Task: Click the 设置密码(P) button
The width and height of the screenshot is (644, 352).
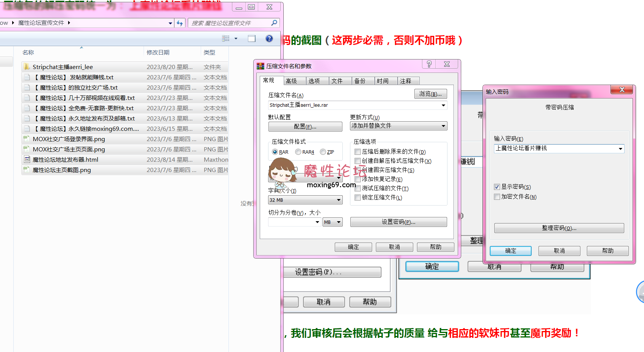Action: [398, 222]
